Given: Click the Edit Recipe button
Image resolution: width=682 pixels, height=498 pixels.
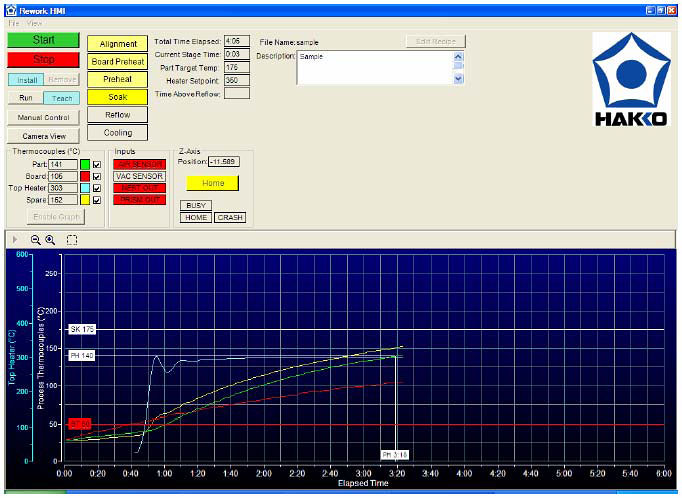Looking at the screenshot, I should pos(435,41).
